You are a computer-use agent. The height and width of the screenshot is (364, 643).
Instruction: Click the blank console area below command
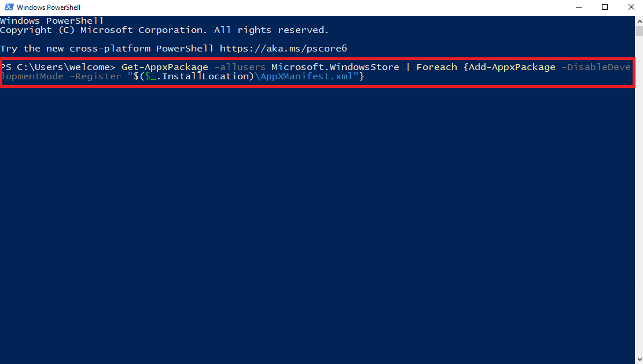coord(318,221)
